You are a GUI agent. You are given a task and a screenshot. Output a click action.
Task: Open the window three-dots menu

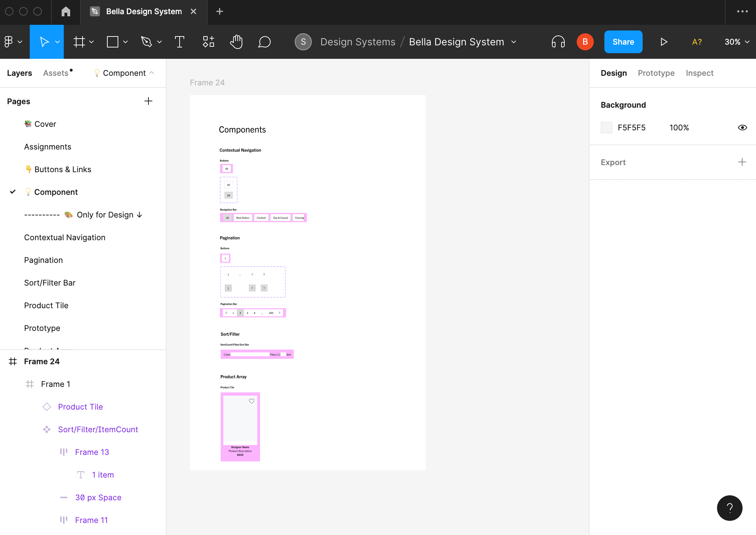click(x=742, y=12)
